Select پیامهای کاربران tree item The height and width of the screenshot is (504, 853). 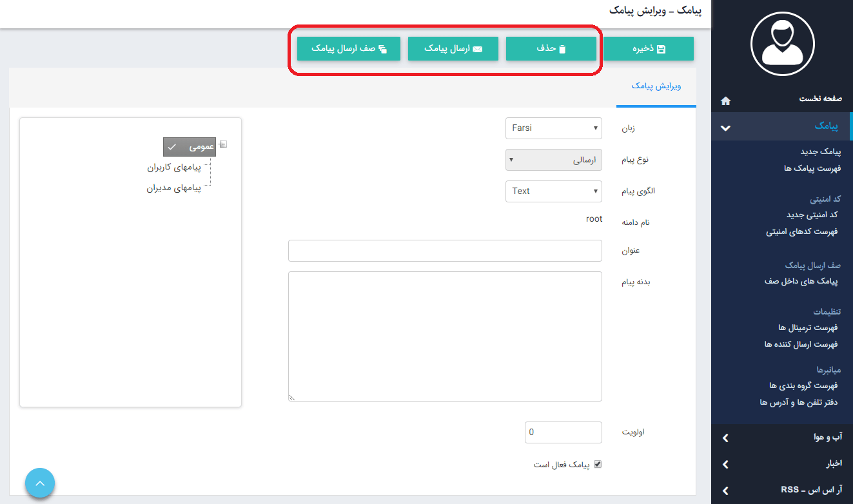(174, 168)
